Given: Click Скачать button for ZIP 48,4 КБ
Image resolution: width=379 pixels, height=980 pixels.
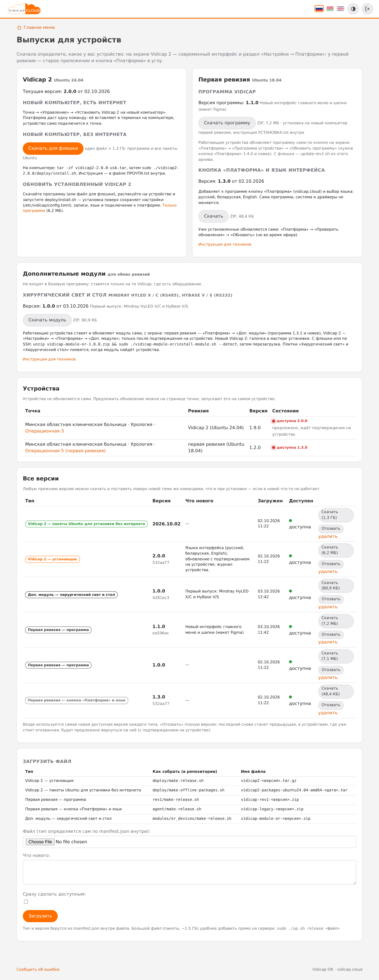Looking at the screenshot, I should coord(213,216).
